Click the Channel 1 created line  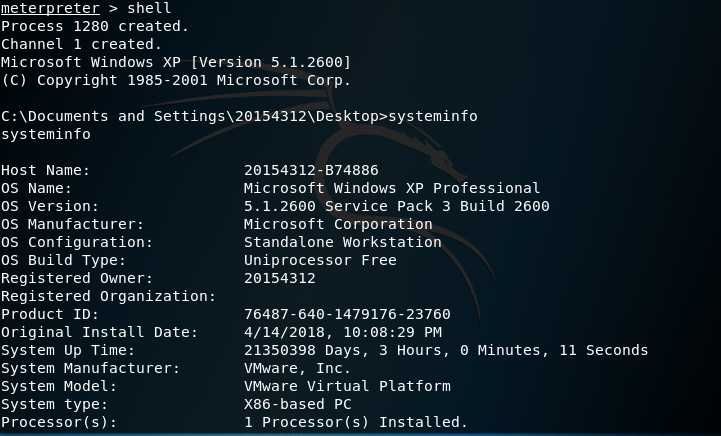pos(81,44)
